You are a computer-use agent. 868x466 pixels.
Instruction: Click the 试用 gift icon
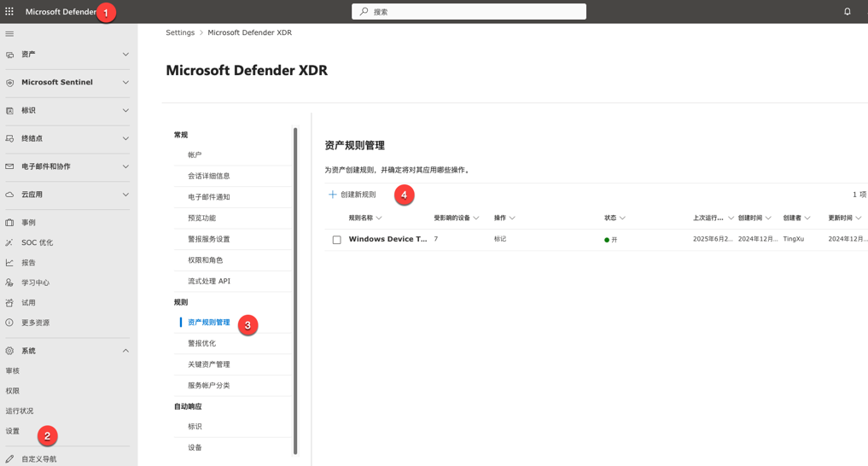(x=9, y=303)
